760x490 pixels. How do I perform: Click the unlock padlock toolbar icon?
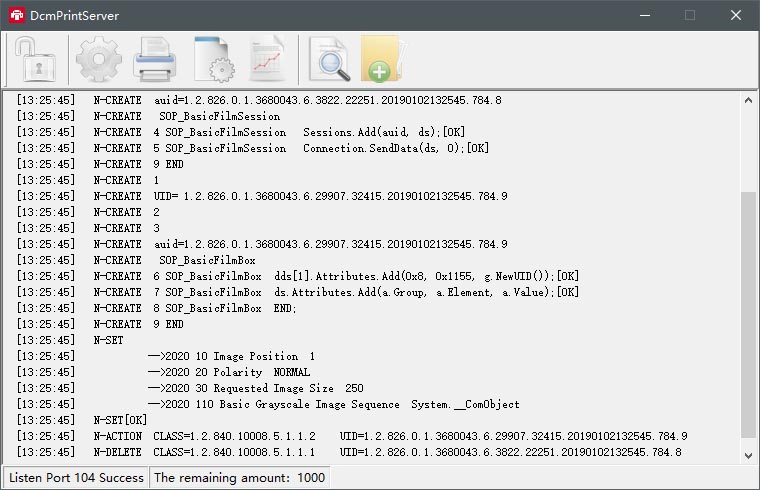click(x=35, y=60)
